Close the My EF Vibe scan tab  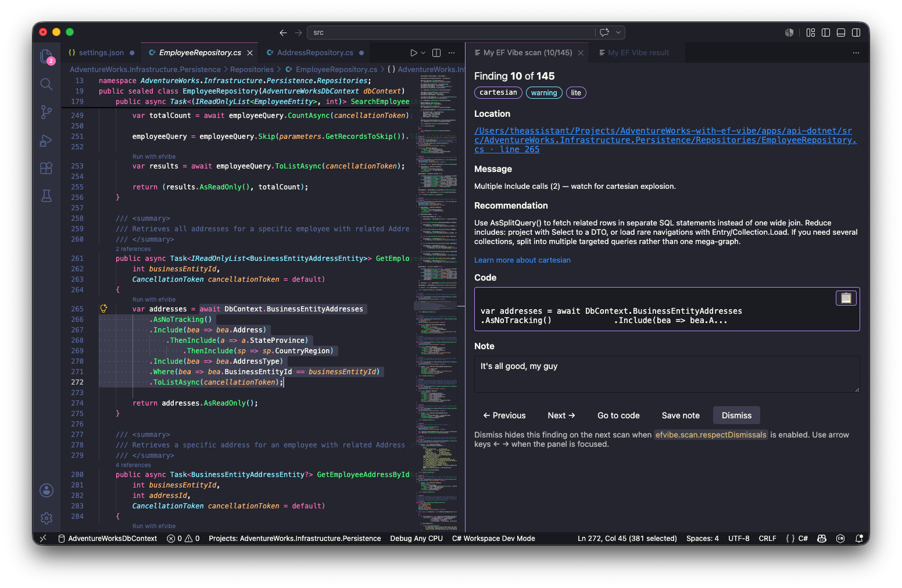(x=581, y=53)
